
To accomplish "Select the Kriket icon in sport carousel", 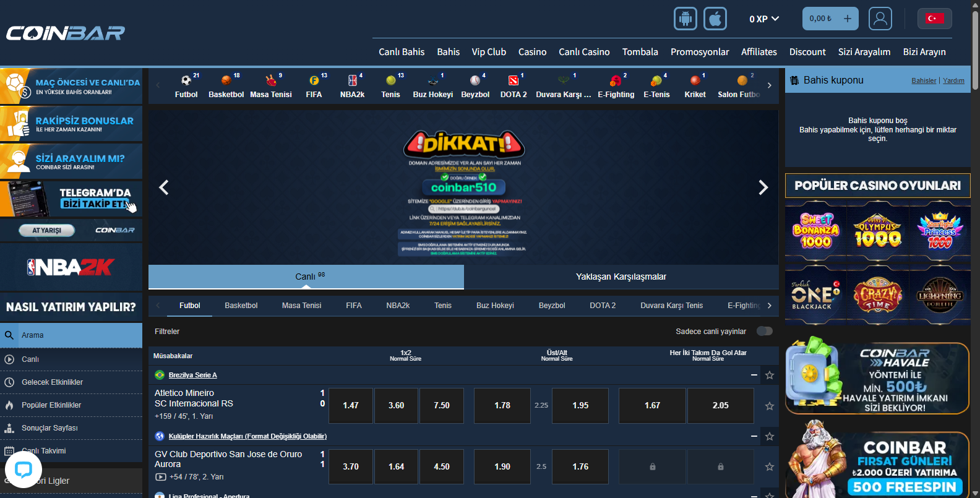I will [695, 80].
